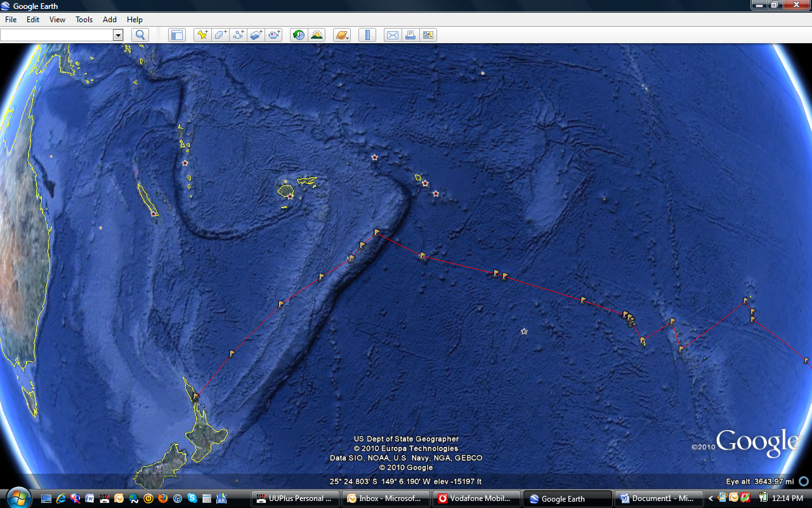Open the Help menu
The height and width of the screenshot is (508, 812).
[x=134, y=20]
